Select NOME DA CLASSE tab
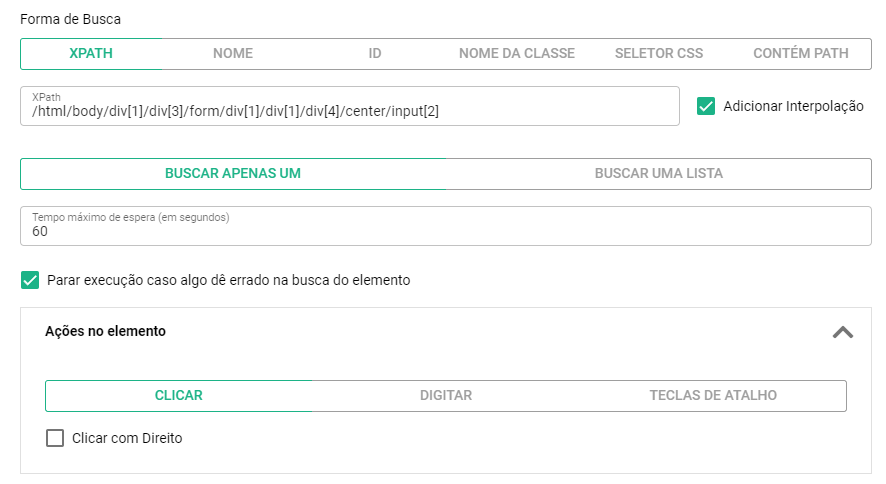886x484 pixels. pyautogui.click(x=516, y=54)
